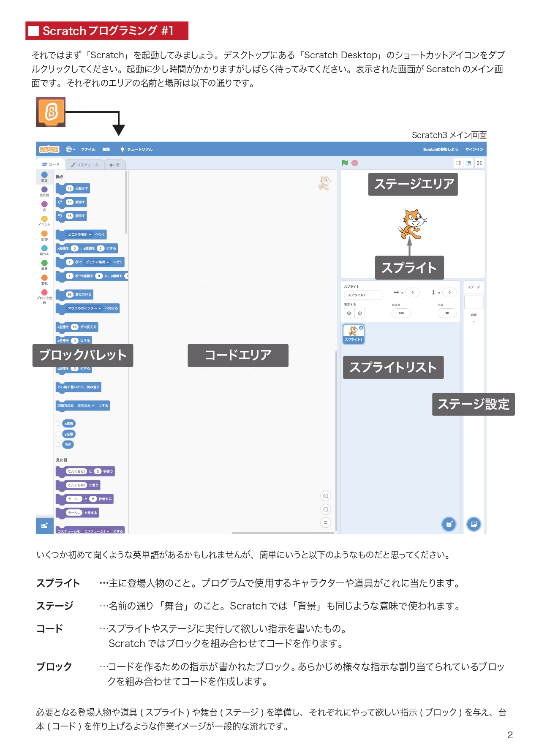This screenshot has width=539, height=756.
Task: Click the clockwise 15度回す block icon
Action: click(x=60, y=202)
